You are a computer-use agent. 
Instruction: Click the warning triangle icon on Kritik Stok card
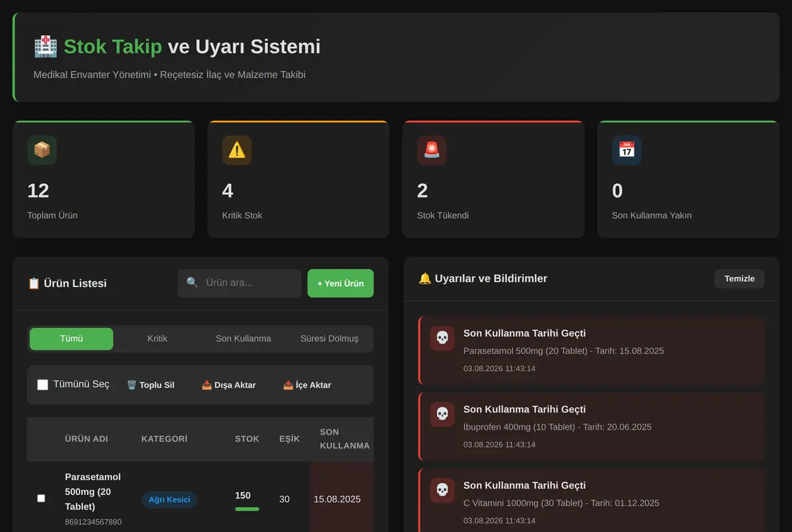pyautogui.click(x=237, y=150)
